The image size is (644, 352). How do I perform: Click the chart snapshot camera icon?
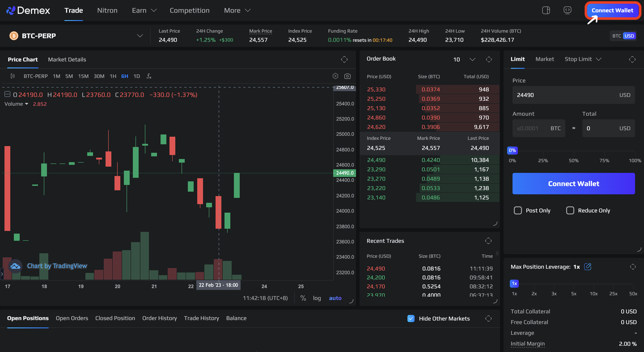click(347, 76)
